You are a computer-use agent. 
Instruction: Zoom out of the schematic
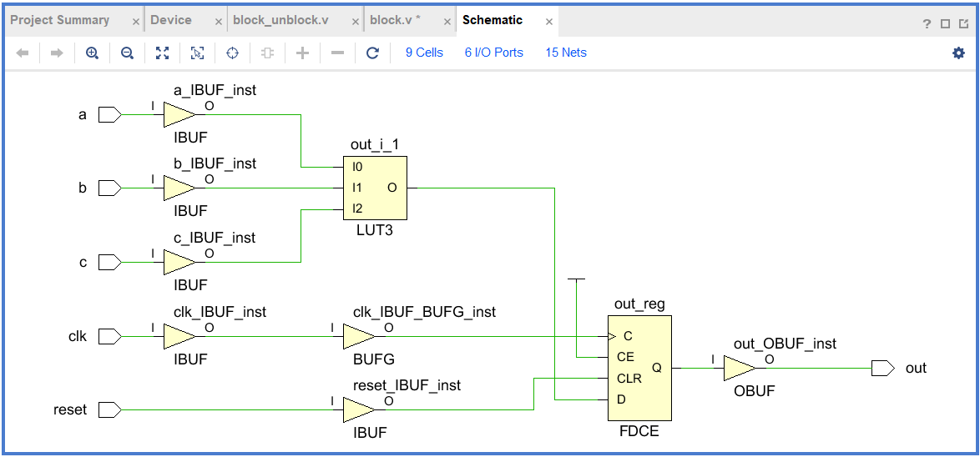pyautogui.click(x=127, y=53)
